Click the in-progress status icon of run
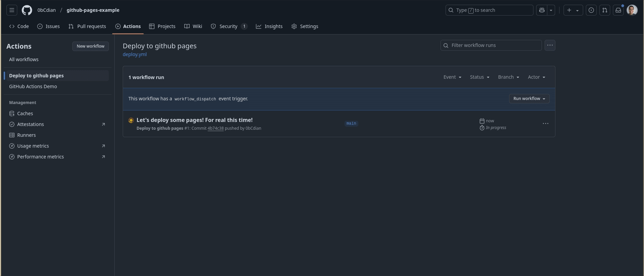Screen dimensions: 644x276 (x=131, y=120)
